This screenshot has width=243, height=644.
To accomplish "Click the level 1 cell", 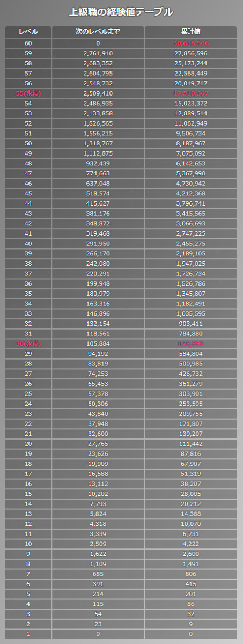I will tap(28, 634).
